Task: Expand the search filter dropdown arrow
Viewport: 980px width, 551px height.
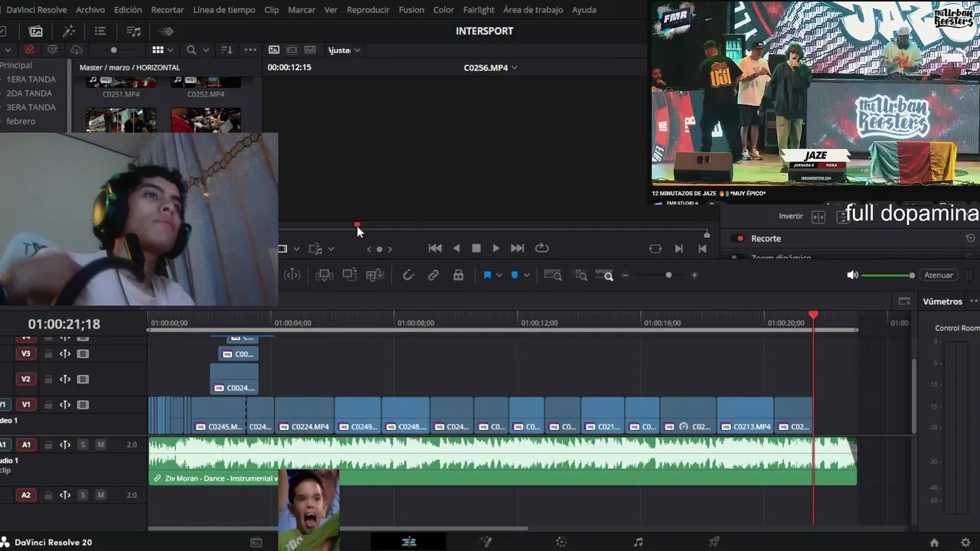Action: coord(205,50)
